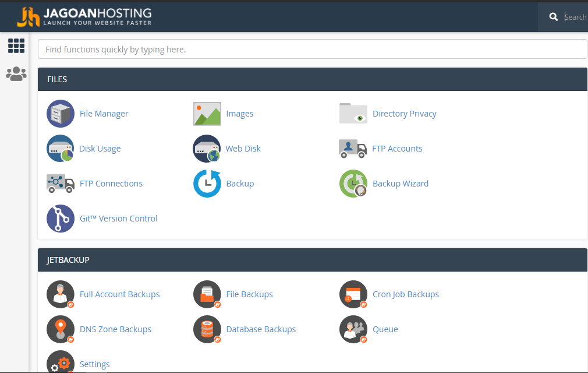Open the Web Disk icon

click(207, 149)
